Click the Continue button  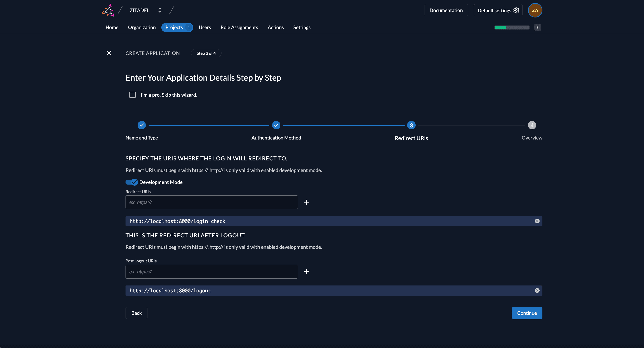pos(527,313)
